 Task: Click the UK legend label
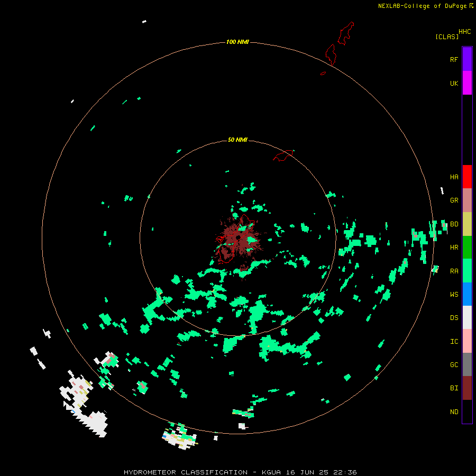click(x=454, y=83)
